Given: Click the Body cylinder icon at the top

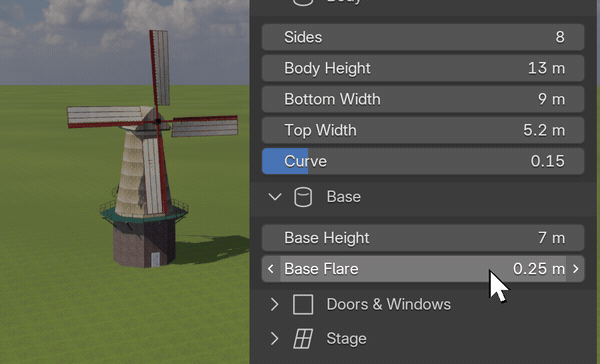Looking at the screenshot, I should pyautogui.click(x=303, y=2).
